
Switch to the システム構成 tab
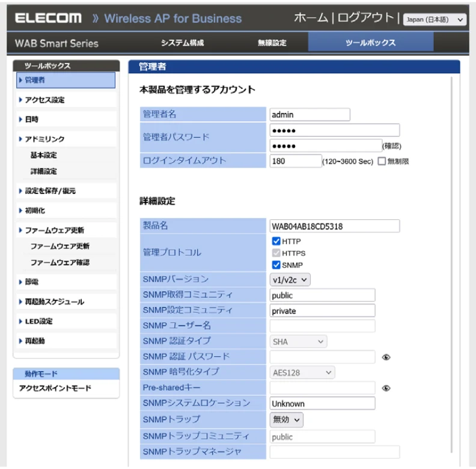(183, 43)
